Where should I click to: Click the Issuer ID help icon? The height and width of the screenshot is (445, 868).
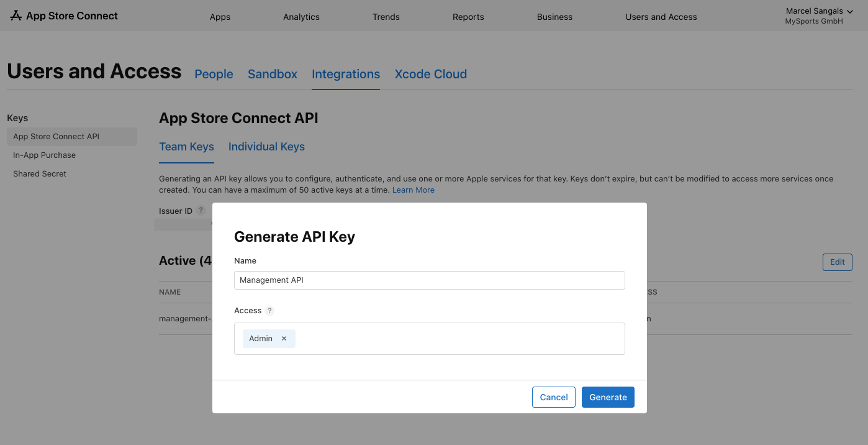pyautogui.click(x=201, y=210)
